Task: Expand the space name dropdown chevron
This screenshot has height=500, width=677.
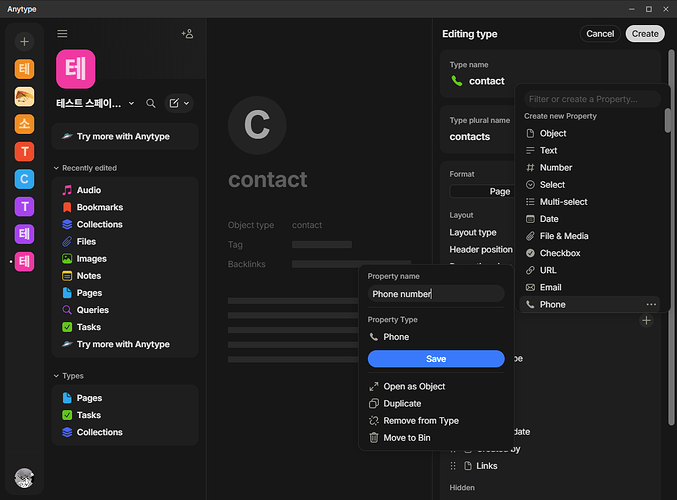Action: coord(131,103)
